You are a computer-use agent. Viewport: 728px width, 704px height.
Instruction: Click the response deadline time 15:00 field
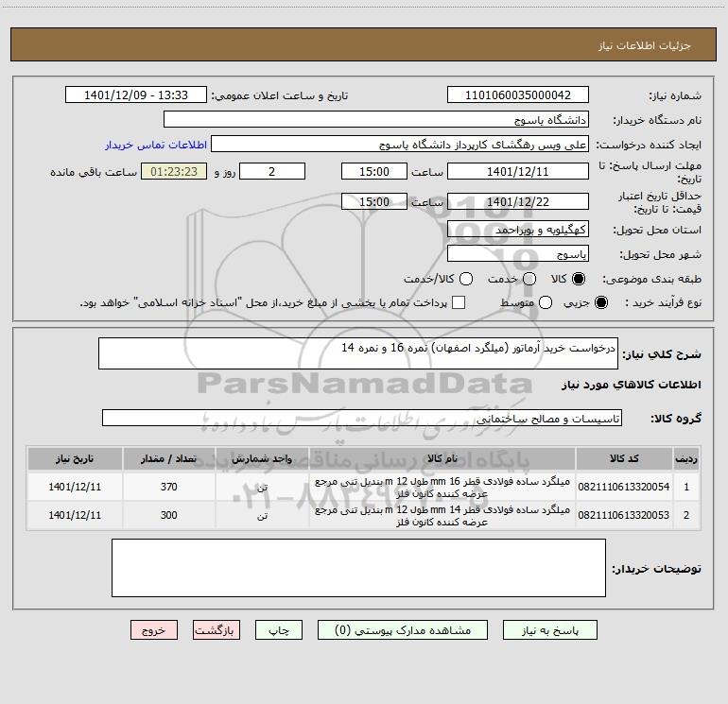click(x=374, y=171)
